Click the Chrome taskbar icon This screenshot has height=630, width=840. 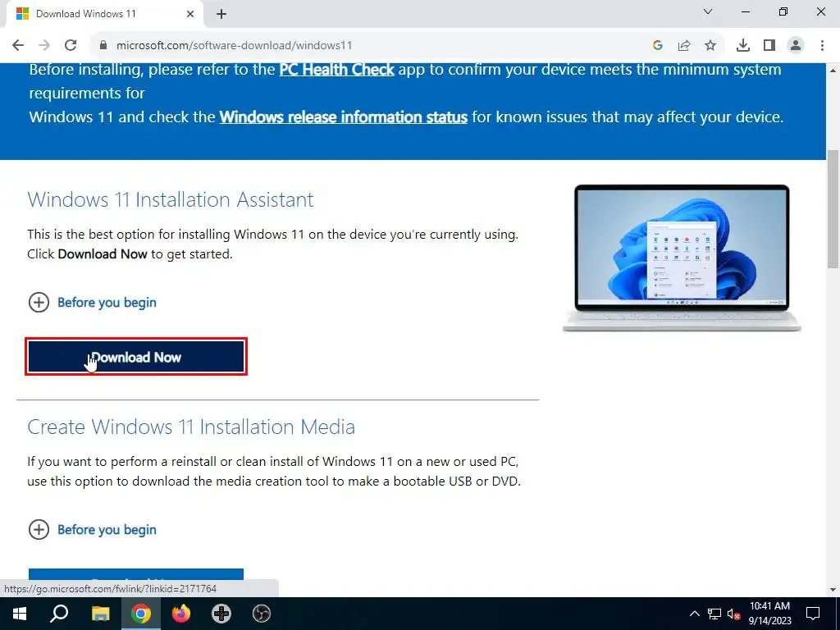[x=141, y=614]
